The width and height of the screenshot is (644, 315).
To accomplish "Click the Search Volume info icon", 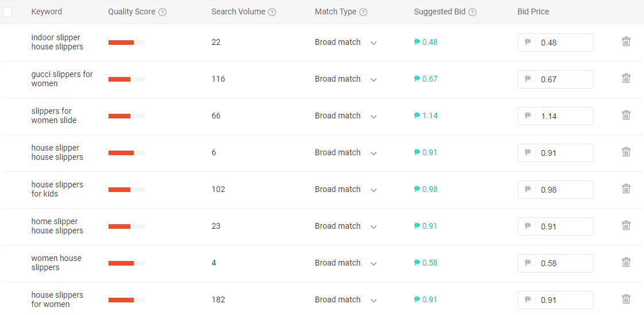I will point(272,12).
